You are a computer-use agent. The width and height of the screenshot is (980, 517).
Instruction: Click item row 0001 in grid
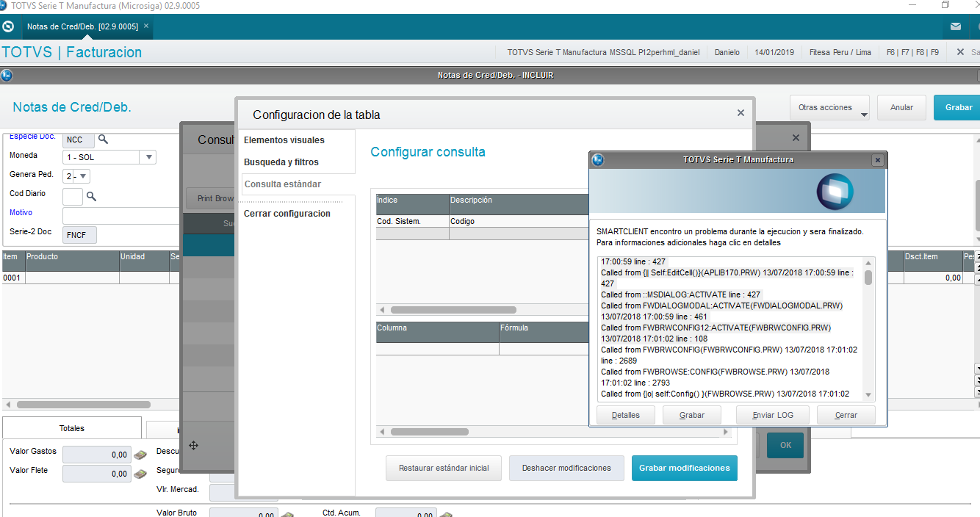(x=91, y=278)
